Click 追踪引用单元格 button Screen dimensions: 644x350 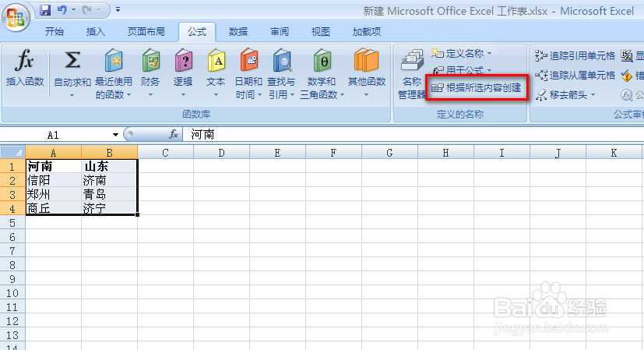coord(575,55)
